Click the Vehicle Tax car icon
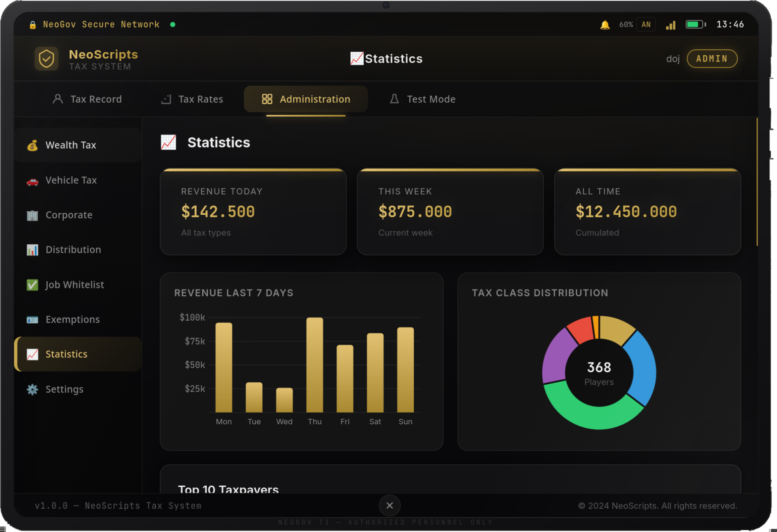The image size is (777, 532). point(32,181)
